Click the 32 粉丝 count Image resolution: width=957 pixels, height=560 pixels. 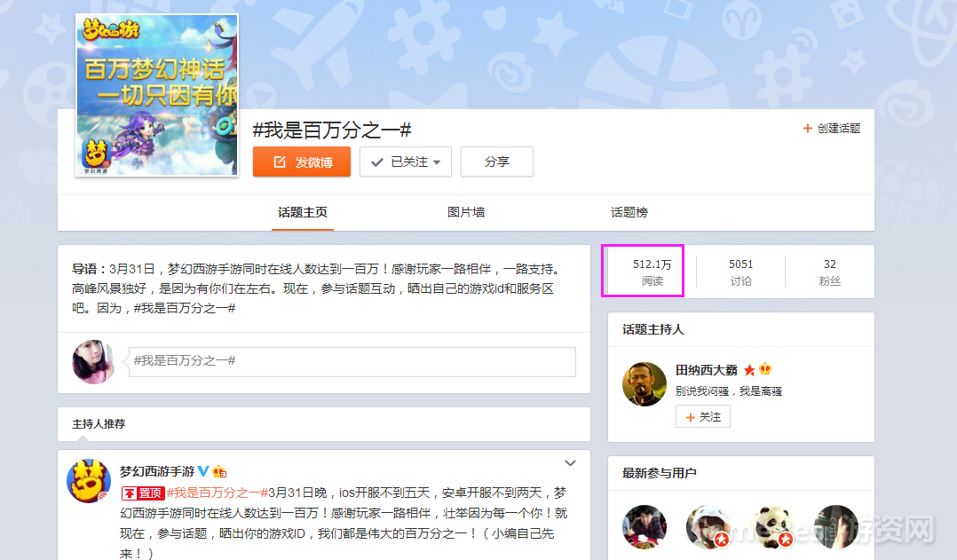[829, 272]
